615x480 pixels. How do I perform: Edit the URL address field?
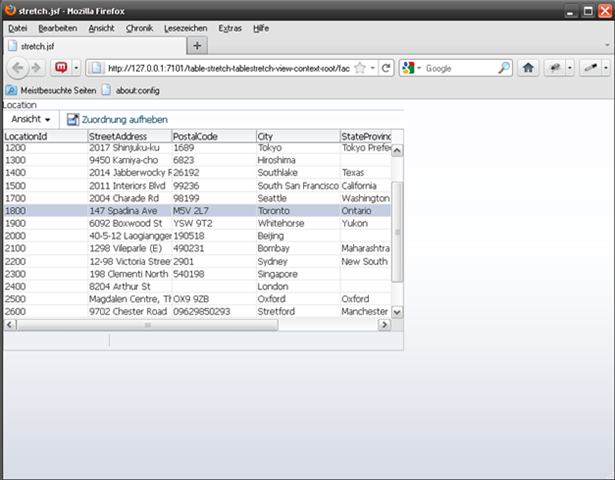point(228,68)
